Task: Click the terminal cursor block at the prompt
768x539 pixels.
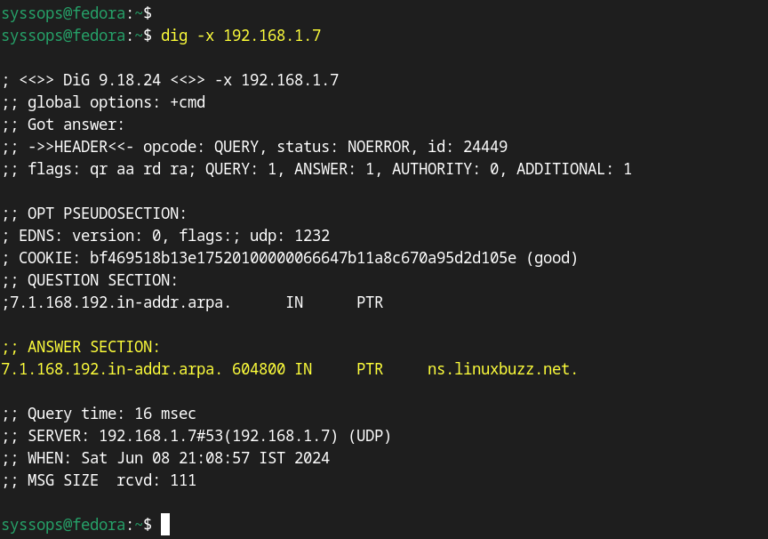Action: (x=165, y=524)
